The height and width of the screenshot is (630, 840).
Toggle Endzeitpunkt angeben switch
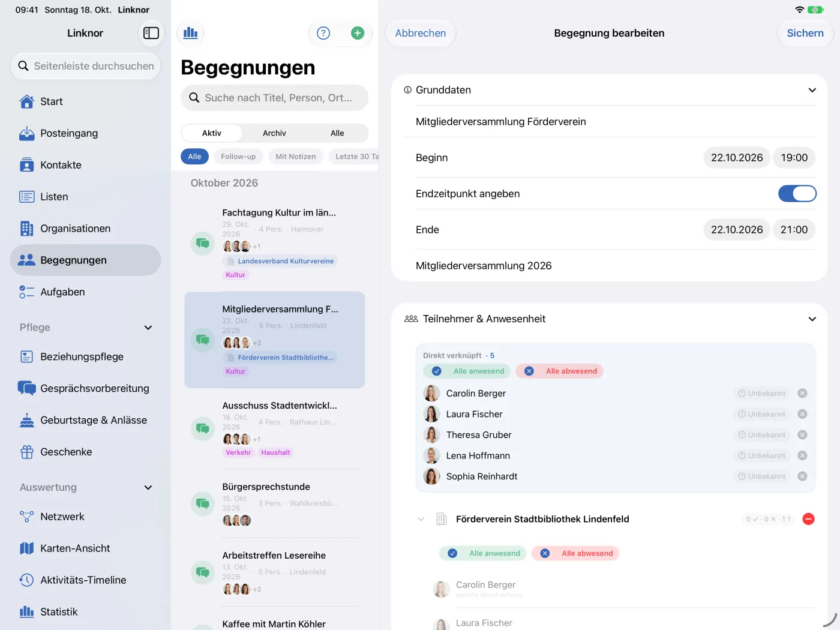[x=797, y=193]
